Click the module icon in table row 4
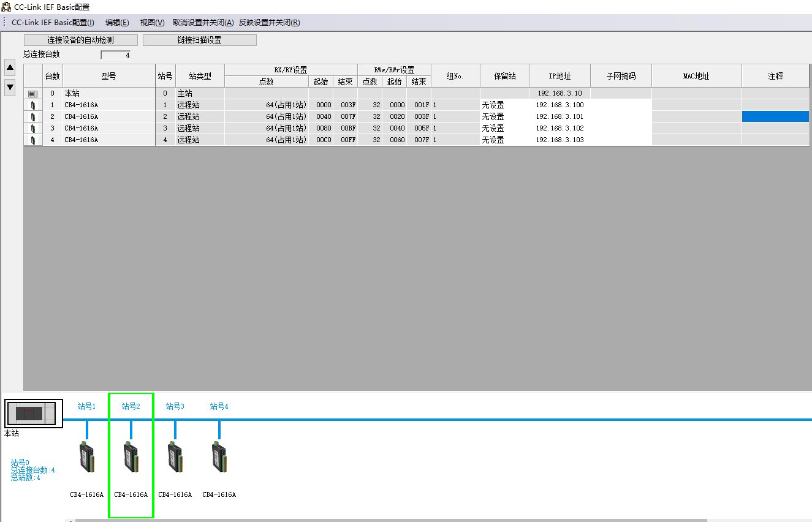This screenshot has height=522, width=812. (x=33, y=140)
